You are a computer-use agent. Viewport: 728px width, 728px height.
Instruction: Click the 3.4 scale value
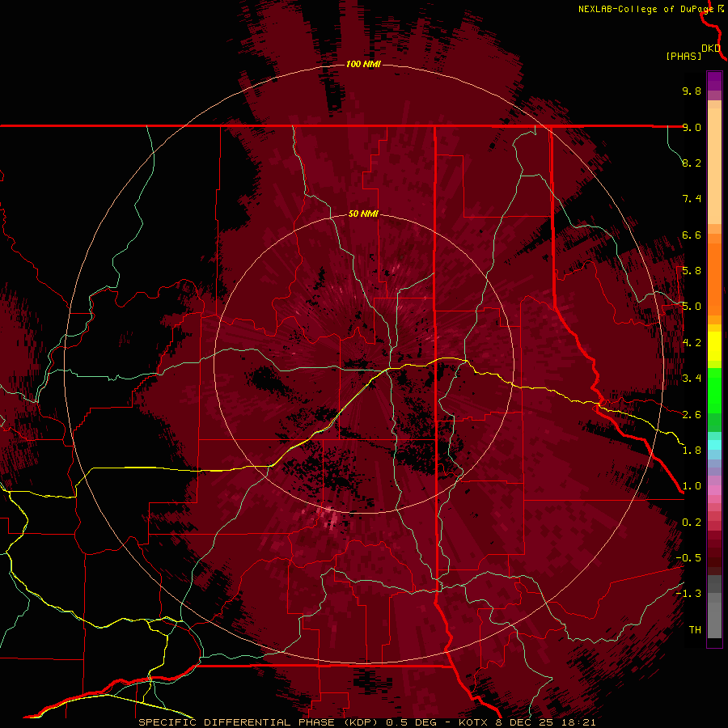tap(692, 379)
